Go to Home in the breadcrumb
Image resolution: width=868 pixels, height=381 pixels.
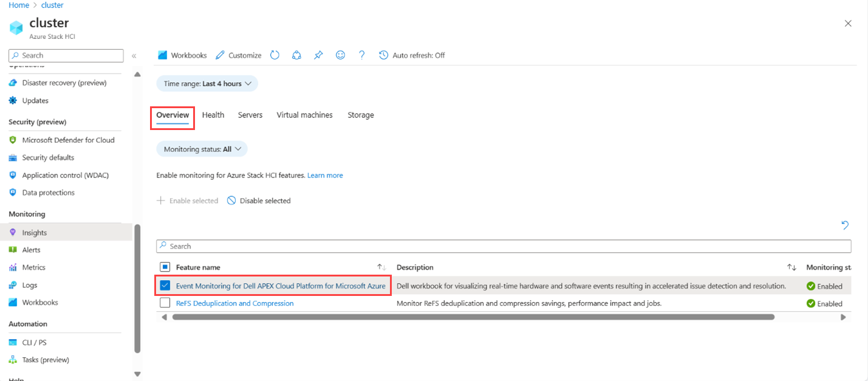point(19,5)
